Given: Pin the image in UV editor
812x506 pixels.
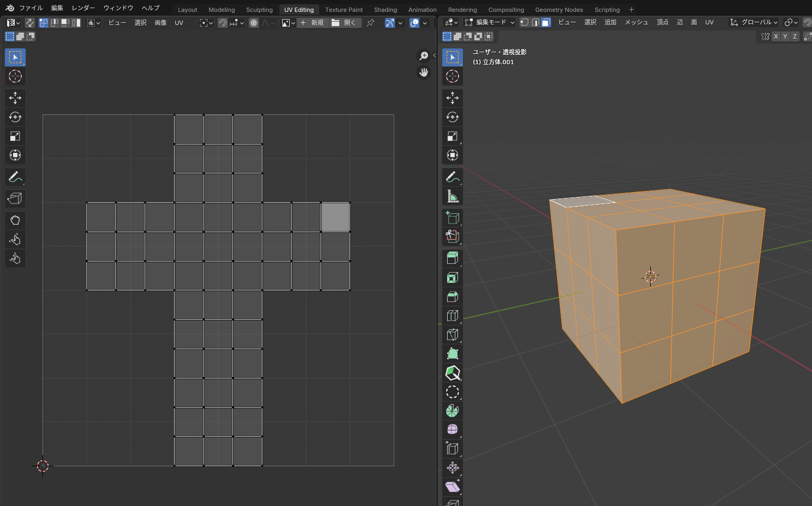Looking at the screenshot, I should pyautogui.click(x=370, y=23).
